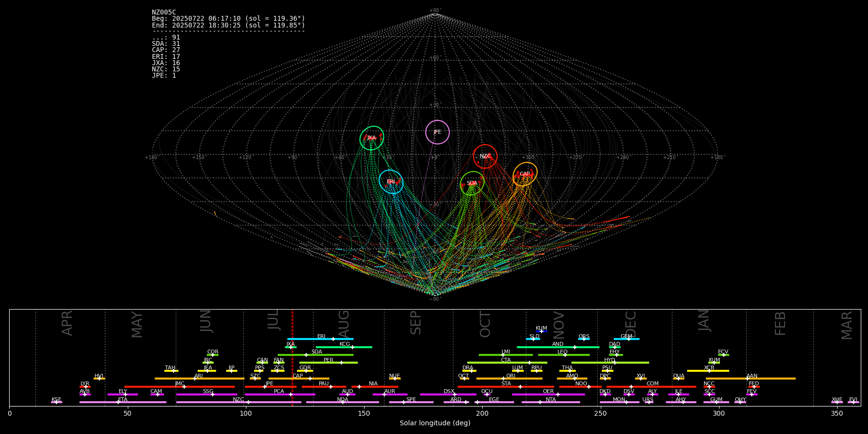Select the NTA shower bar in timeline
Image resolution: width=868 pixels, height=434 pixels.
(x=551, y=402)
